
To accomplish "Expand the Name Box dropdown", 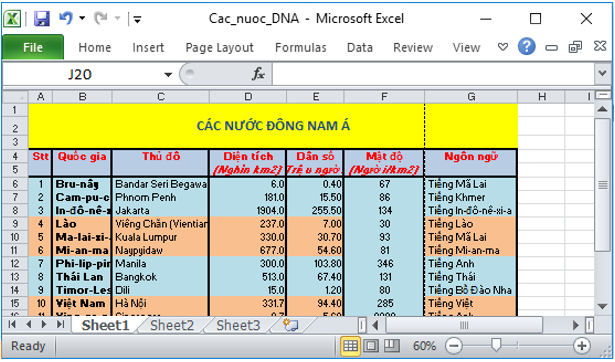I will pos(168,75).
